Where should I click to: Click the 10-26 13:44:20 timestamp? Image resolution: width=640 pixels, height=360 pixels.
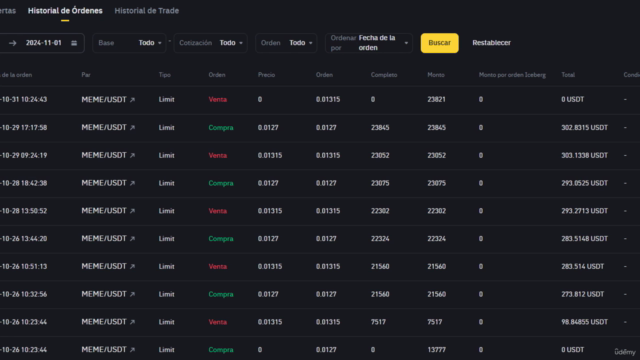pos(24,239)
